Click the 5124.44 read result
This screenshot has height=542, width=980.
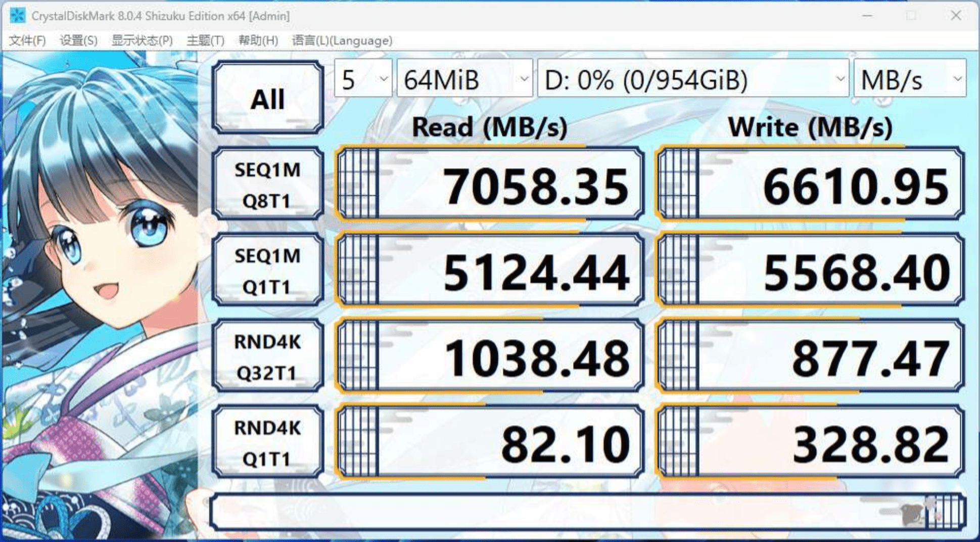490,270
